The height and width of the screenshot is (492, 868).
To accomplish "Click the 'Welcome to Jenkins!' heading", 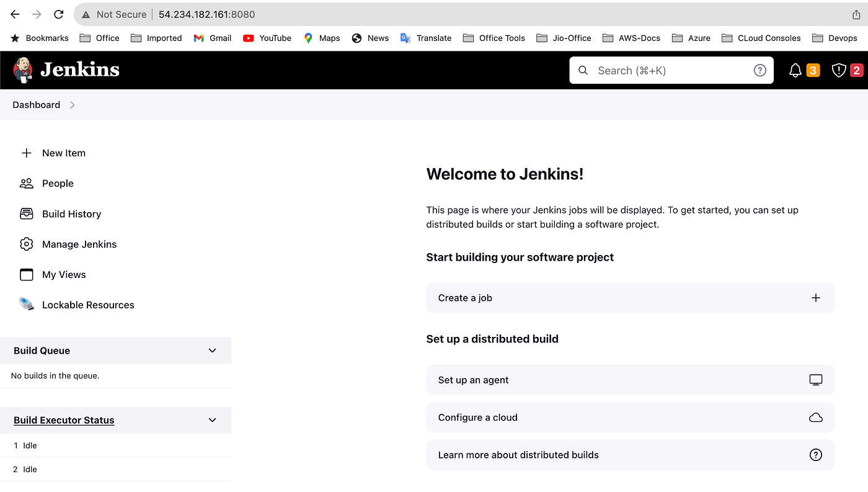I will pos(505,174).
